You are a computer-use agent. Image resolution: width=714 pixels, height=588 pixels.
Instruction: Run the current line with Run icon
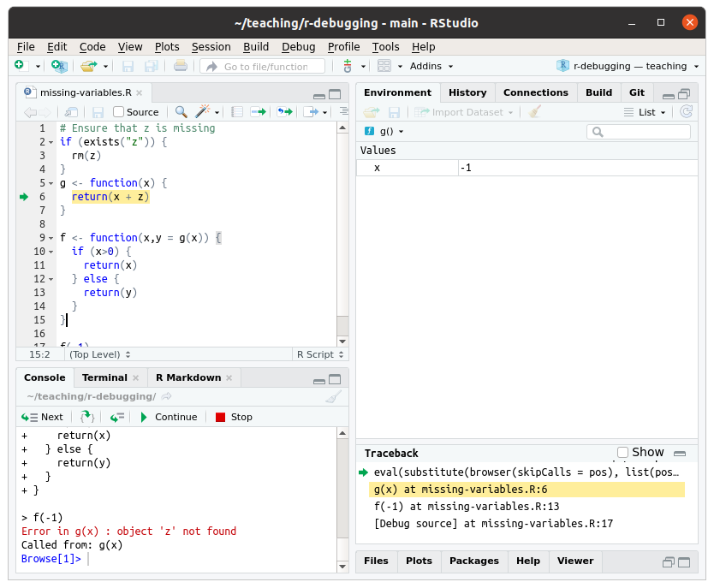coord(259,111)
